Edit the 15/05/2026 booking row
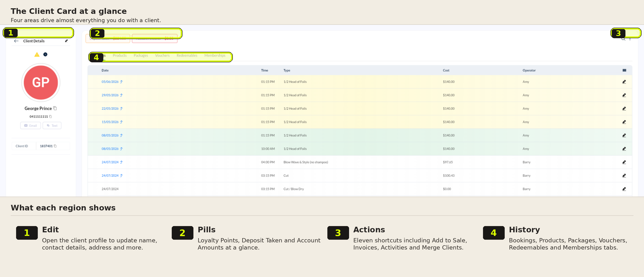This screenshot has width=644, height=277. click(624, 122)
